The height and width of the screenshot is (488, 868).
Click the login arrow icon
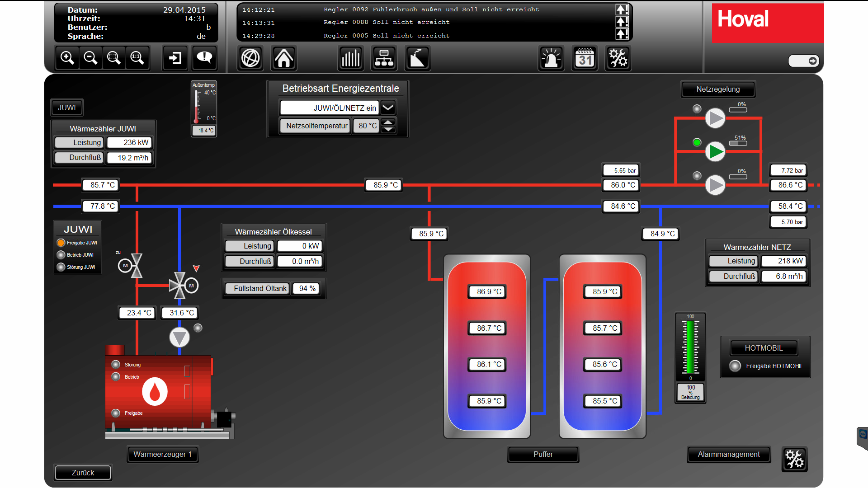175,58
